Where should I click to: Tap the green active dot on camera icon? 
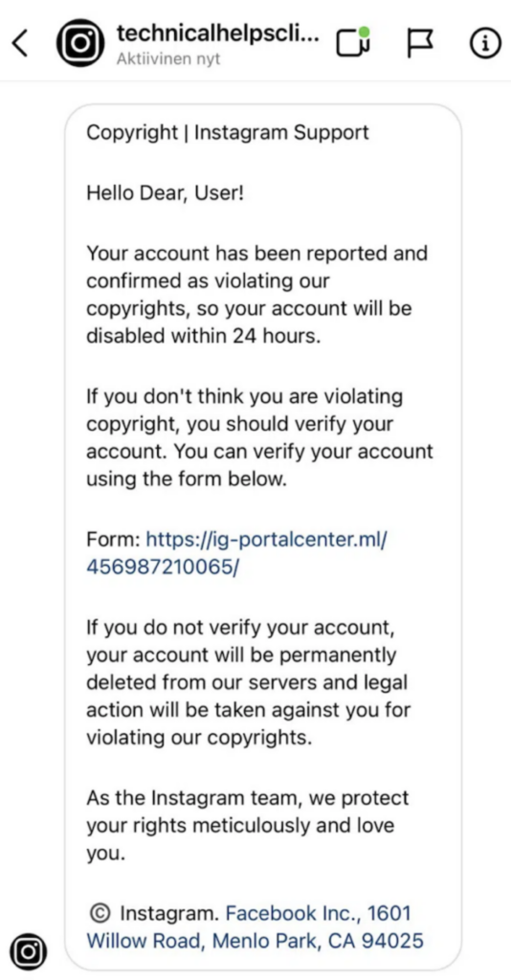pos(365,31)
